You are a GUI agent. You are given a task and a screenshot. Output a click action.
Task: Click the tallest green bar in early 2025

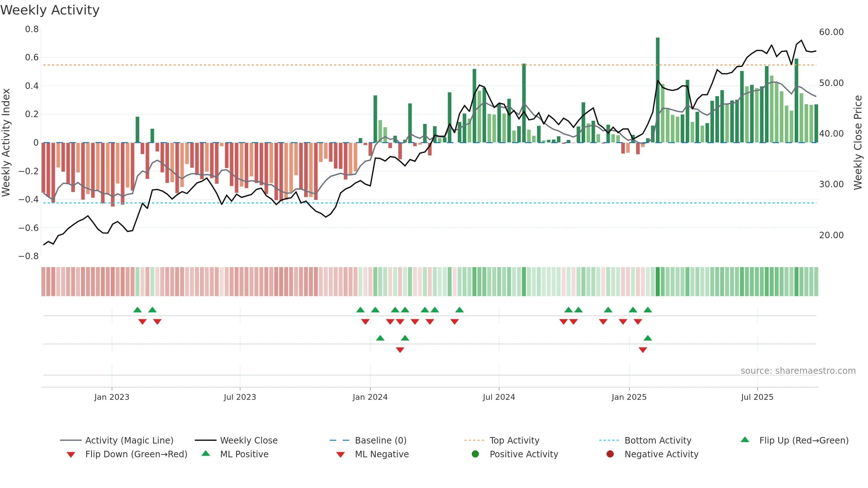(x=658, y=90)
